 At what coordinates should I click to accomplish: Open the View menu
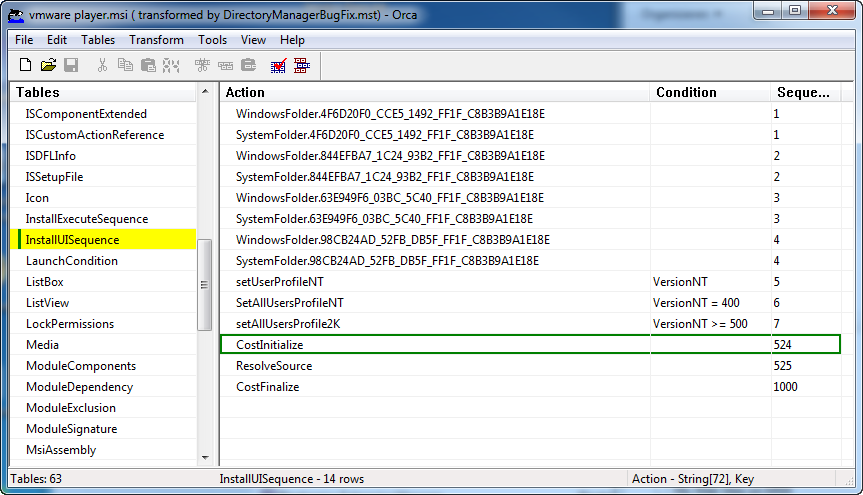(x=253, y=40)
